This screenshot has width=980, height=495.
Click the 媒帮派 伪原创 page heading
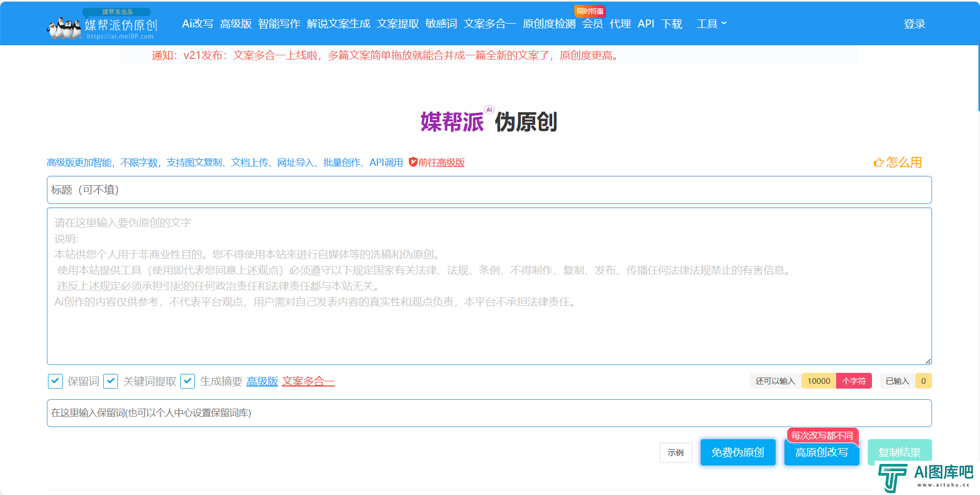pos(489,121)
